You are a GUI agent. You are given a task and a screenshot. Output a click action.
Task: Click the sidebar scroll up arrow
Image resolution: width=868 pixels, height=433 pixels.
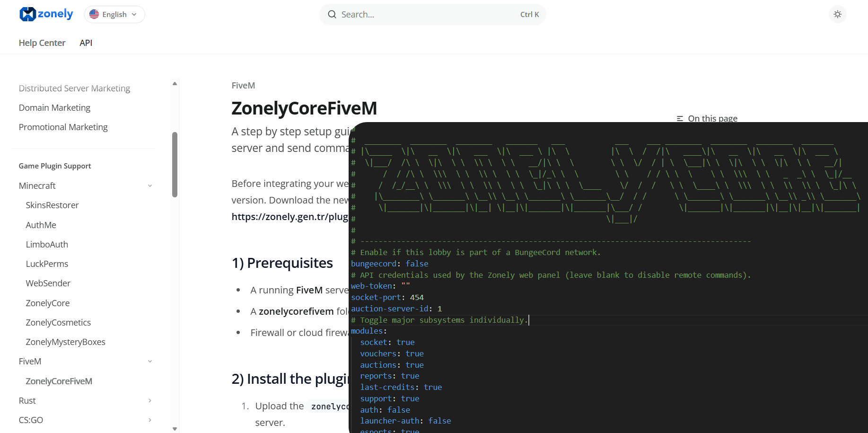tap(175, 84)
